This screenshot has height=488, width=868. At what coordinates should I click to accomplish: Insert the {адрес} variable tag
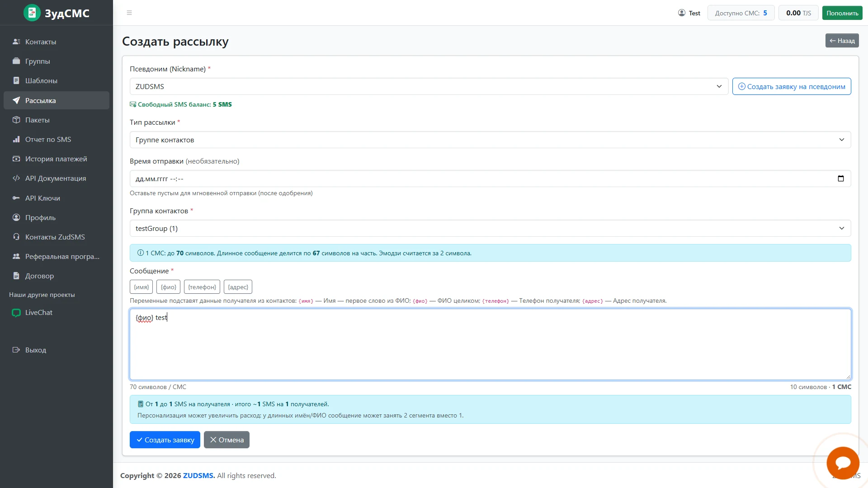click(238, 287)
